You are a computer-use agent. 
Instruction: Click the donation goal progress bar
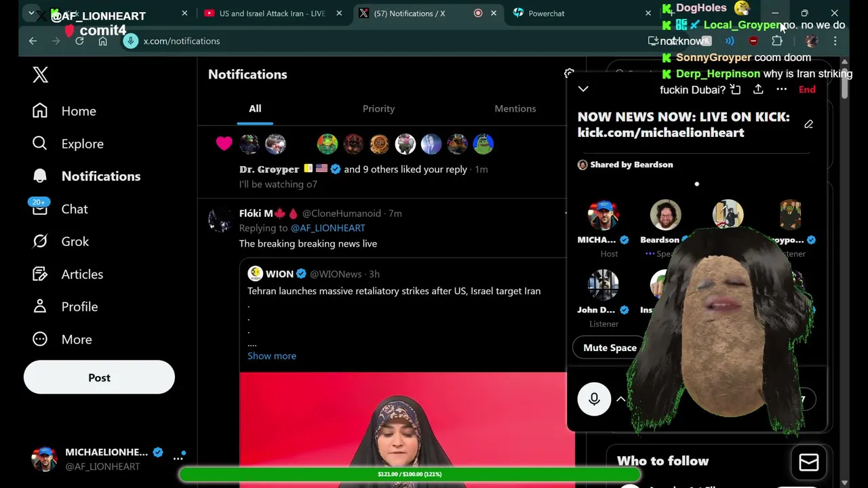coord(409,474)
